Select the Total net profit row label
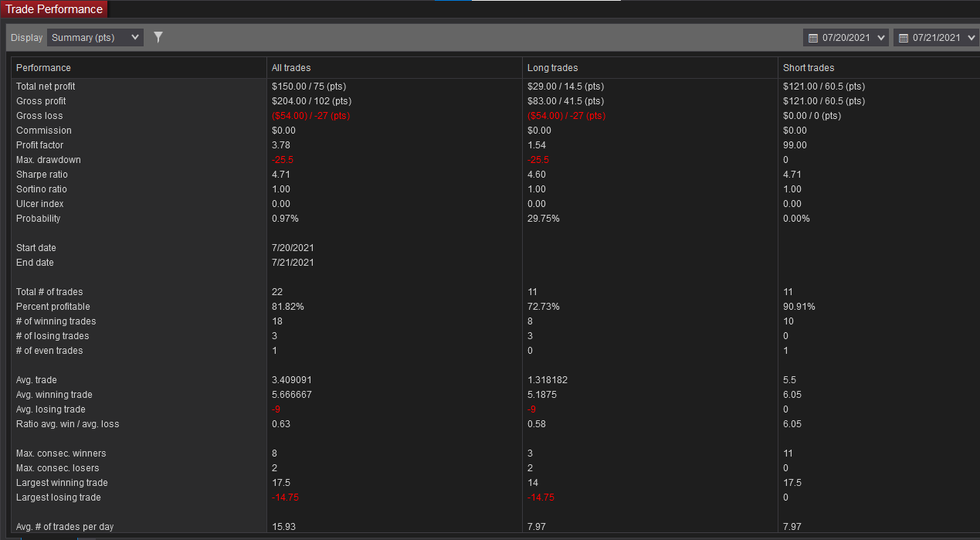Image resolution: width=980 pixels, height=540 pixels. [46, 87]
